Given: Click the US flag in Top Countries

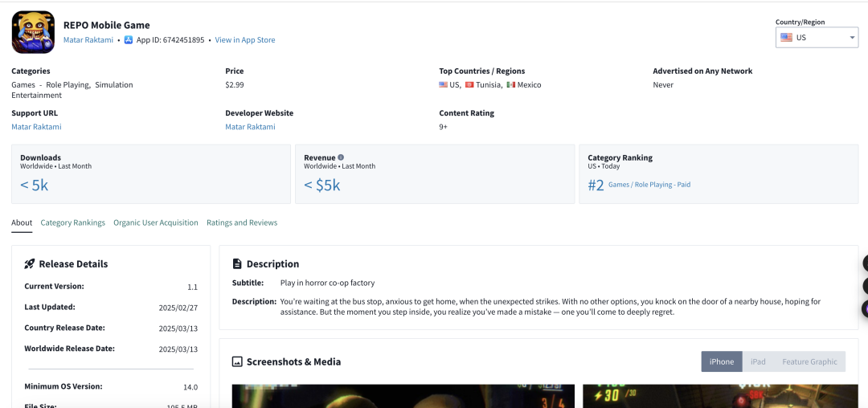Looking at the screenshot, I should click(x=444, y=85).
